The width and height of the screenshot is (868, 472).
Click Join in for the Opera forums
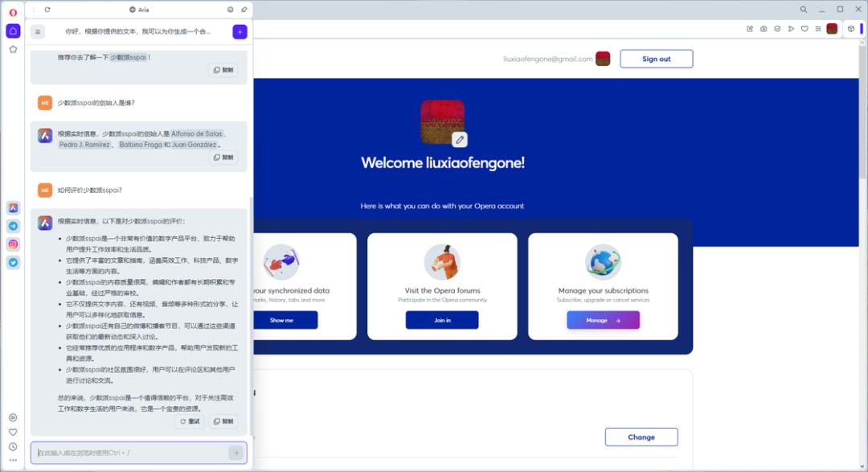tap(442, 320)
